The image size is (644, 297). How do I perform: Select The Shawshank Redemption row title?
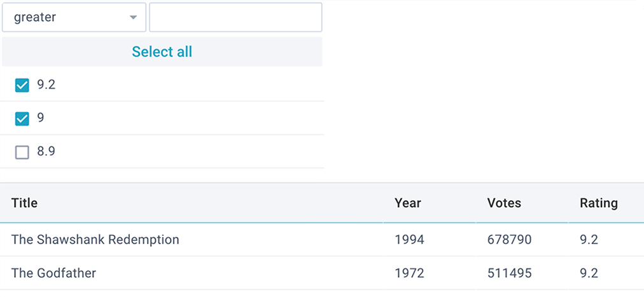(x=95, y=240)
